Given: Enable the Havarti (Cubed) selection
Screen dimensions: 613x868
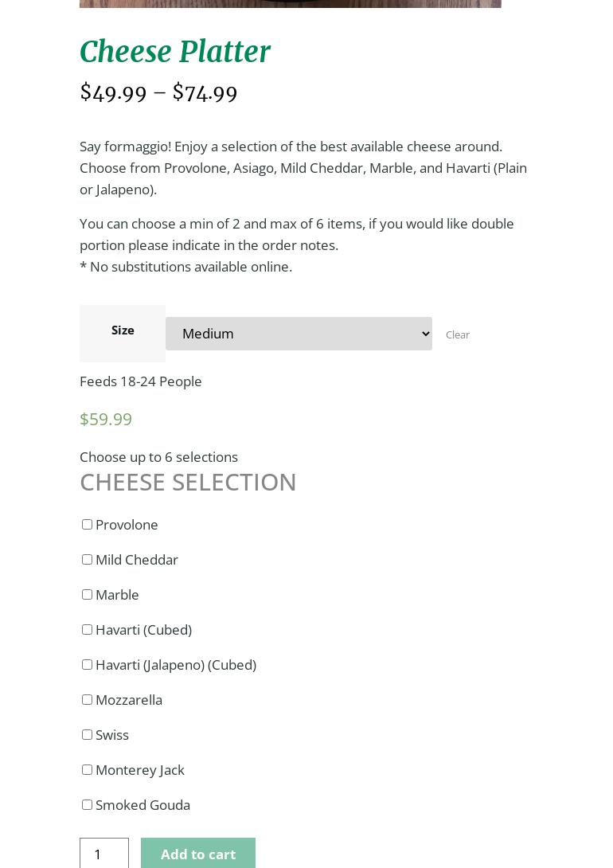Looking at the screenshot, I should pos(87,630).
